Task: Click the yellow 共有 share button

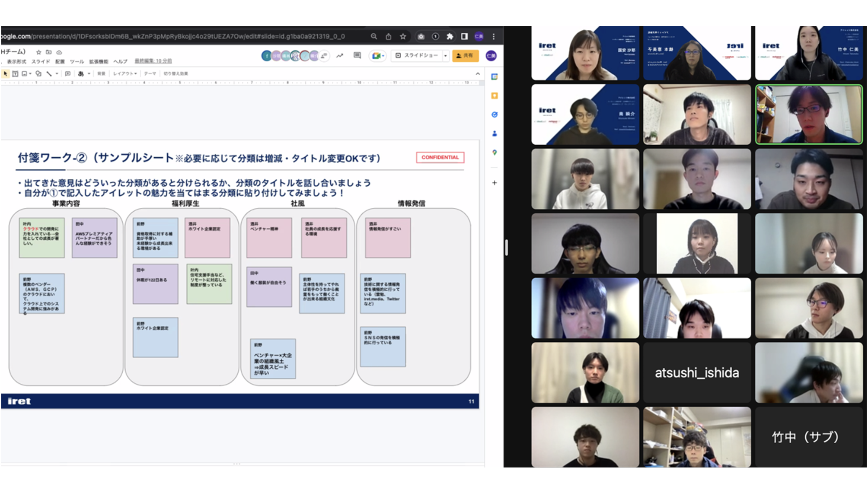Action: point(465,56)
